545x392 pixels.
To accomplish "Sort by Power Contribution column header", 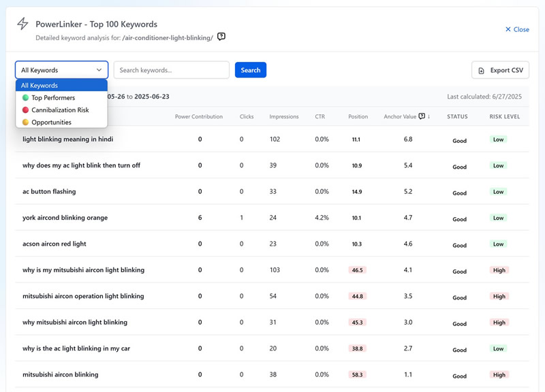I will coord(199,116).
